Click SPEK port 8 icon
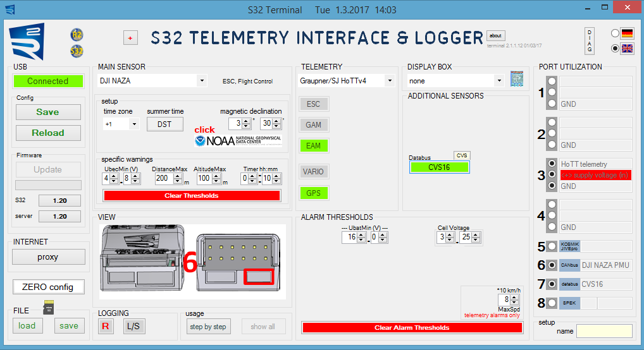This screenshot has width=644, height=350. click(x=569, y=303)
